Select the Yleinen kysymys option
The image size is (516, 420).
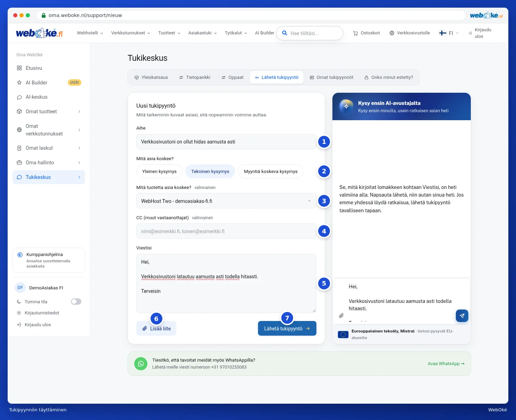[x=159, y=171]
